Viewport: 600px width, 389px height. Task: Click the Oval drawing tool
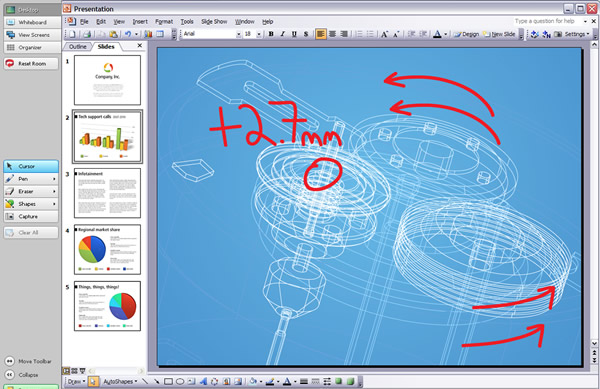180,381
